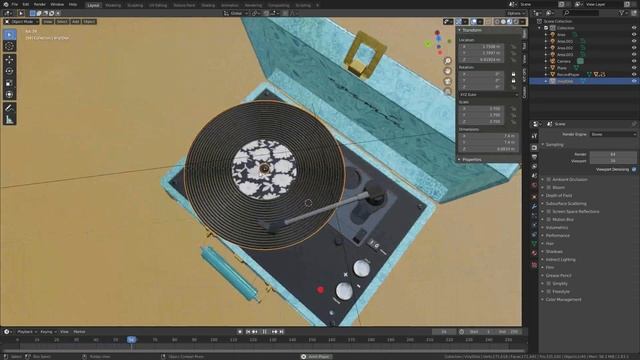The width and height of the screenshot is (640, 360).
Task: Toggle the show overlays button
Action: tap(473, 22)
